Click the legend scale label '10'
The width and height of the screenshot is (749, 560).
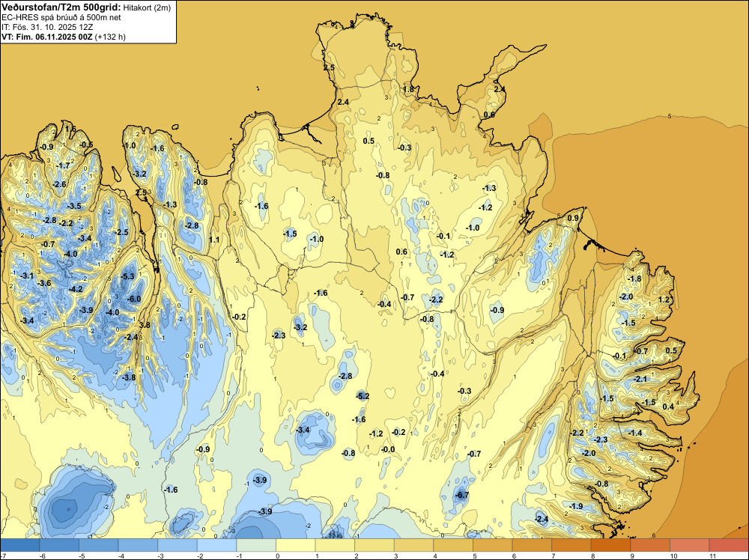coord(673,556)
